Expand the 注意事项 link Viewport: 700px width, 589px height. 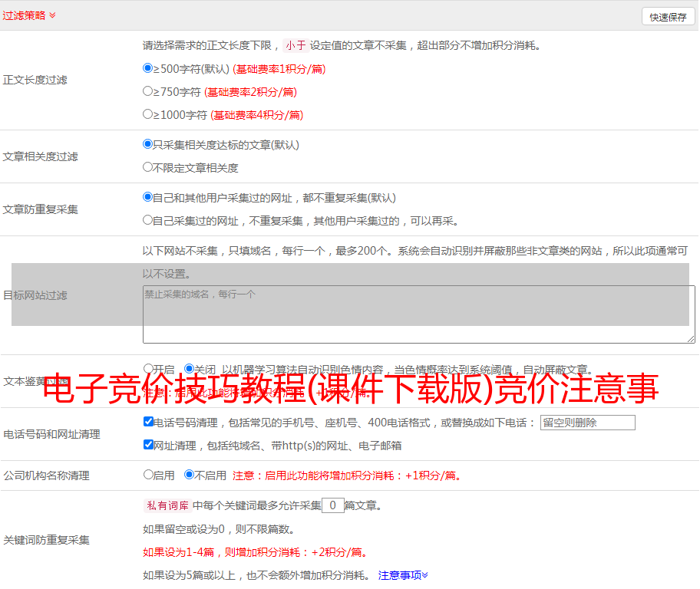tap(403, 575)
